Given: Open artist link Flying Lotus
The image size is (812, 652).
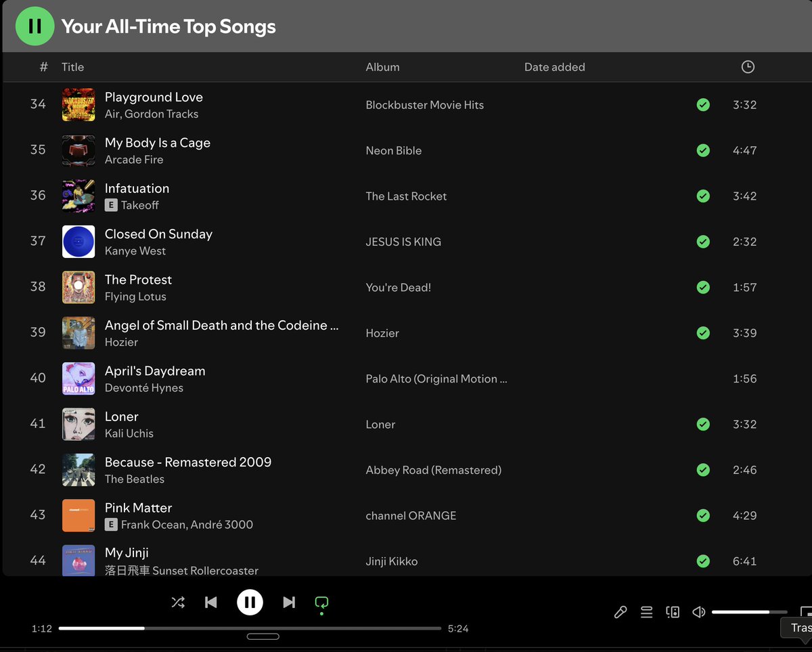Looking at the screenshot, I should coord(135,297).
